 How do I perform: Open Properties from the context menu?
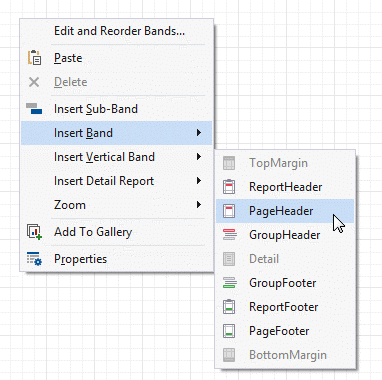coord(116,259)
